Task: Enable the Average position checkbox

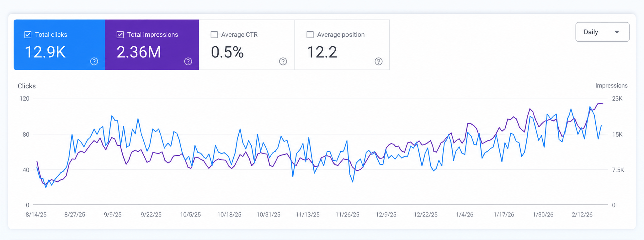Action: click(310, 34)
